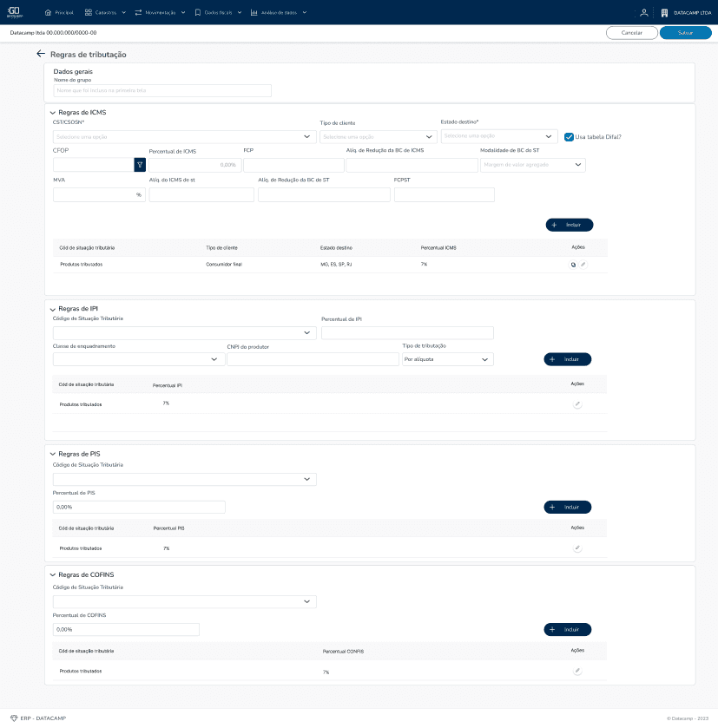Click Produtos tributados in the PIS table
Viewport: 718px width, 728px height.
pyautogui.click(x=81, y=548)
